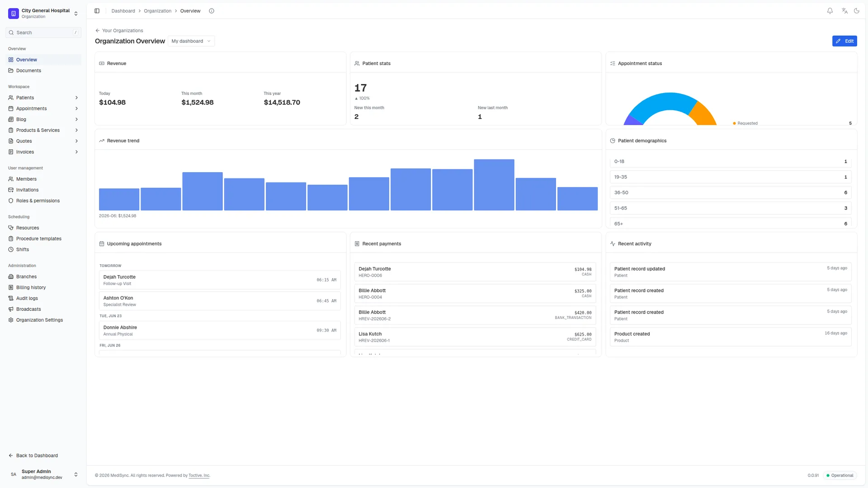Expand the Appointments submenu chevron
Viewport: 868px width, 488px height.
(x=76, y=108)
